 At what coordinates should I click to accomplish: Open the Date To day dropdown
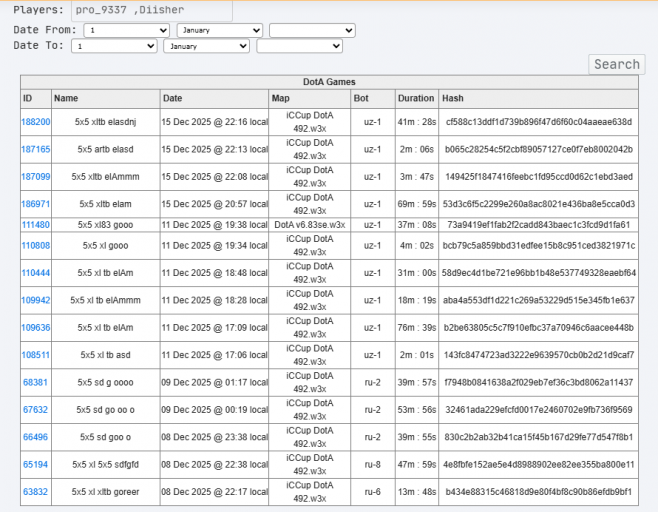click(114, 46)
